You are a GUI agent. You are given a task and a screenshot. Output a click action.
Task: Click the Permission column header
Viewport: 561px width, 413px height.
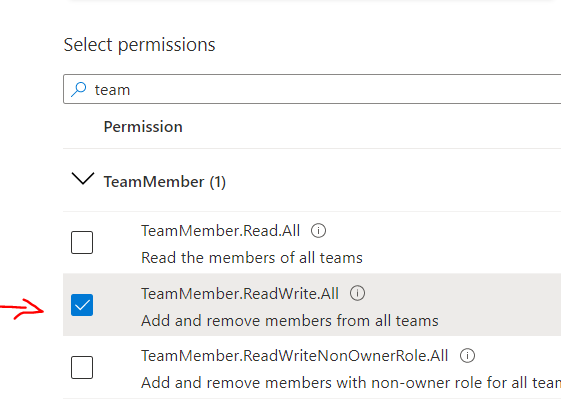tap(143, 127)
